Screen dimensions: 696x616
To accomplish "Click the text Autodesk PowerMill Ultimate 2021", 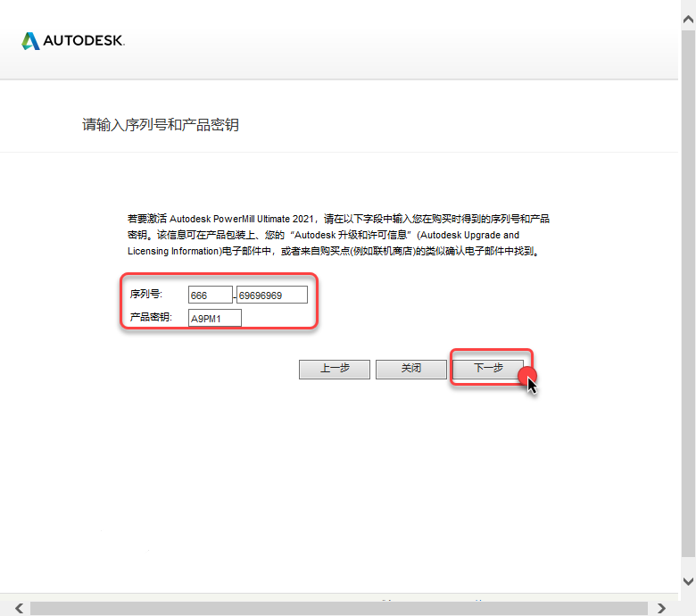I will 242,219.
